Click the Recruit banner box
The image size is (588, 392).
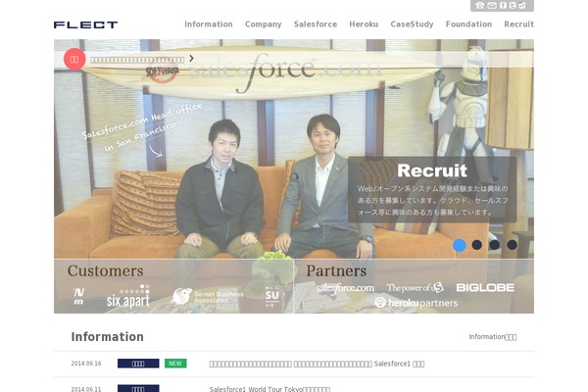(x=432, y=190)
